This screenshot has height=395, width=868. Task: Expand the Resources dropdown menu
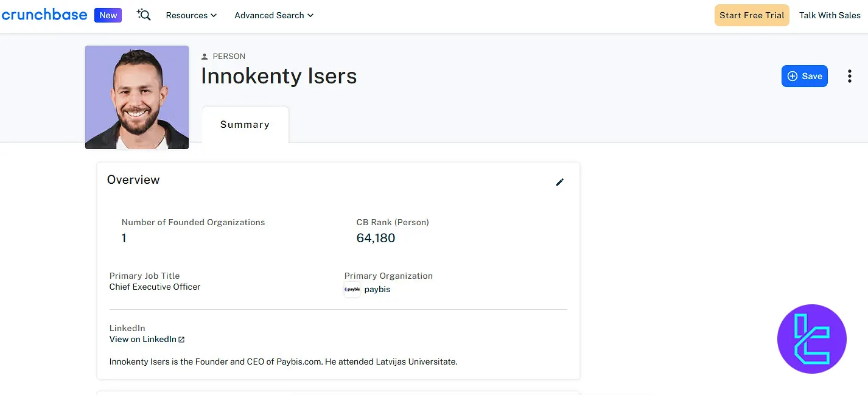coord(191,15)
